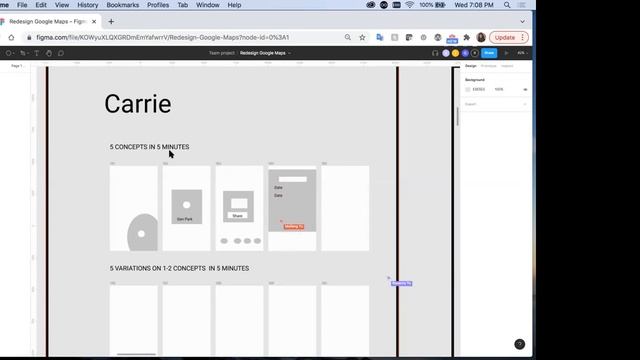Select '5 CONCEPTS IN 5 MINUTES' text

149,147
